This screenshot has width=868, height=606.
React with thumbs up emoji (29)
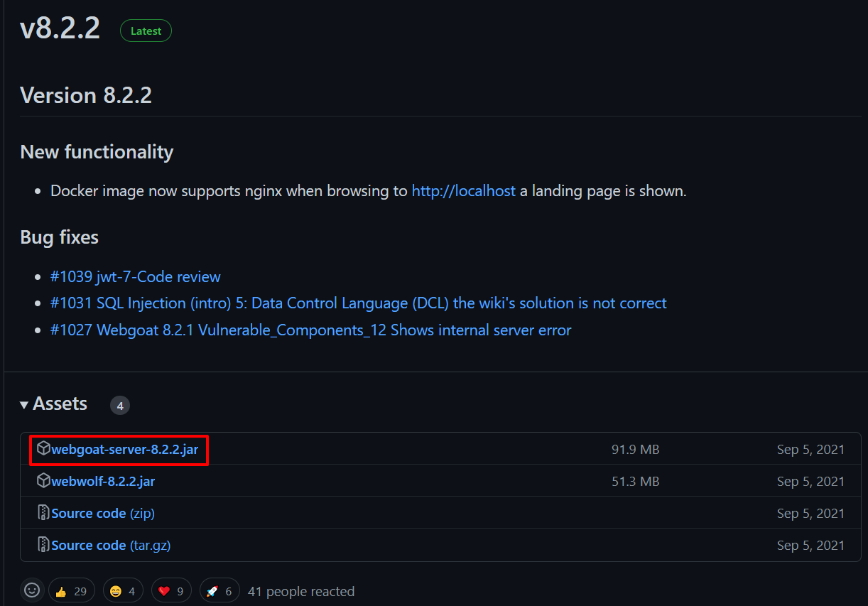72,591
